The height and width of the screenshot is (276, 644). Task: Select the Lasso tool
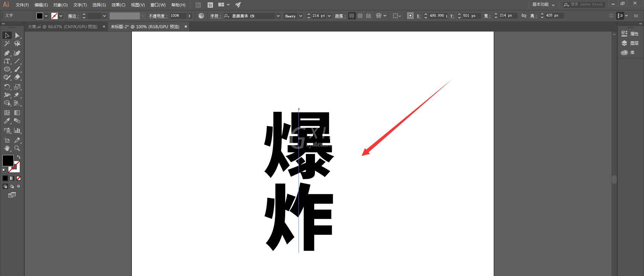click(17, 44)
